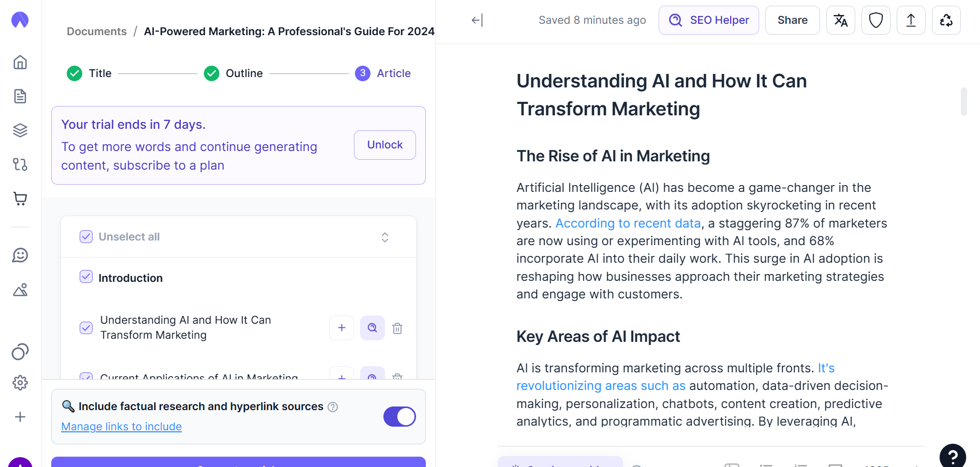The image size is (980, 467).
Task: Open the shopping cart icon in sidebar
Action: 20,199
